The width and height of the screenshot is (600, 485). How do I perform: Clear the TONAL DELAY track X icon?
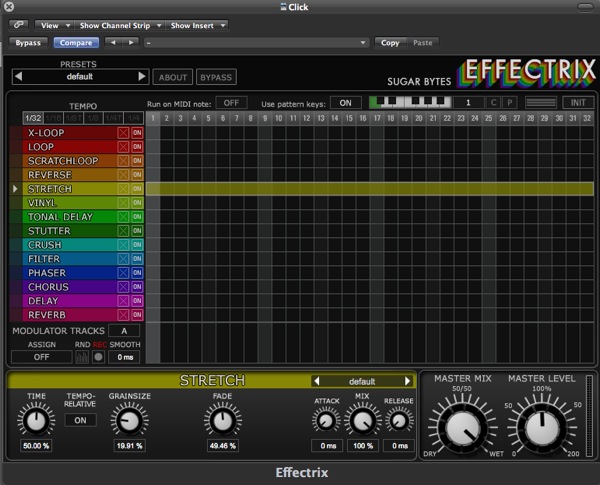point(123,217)
